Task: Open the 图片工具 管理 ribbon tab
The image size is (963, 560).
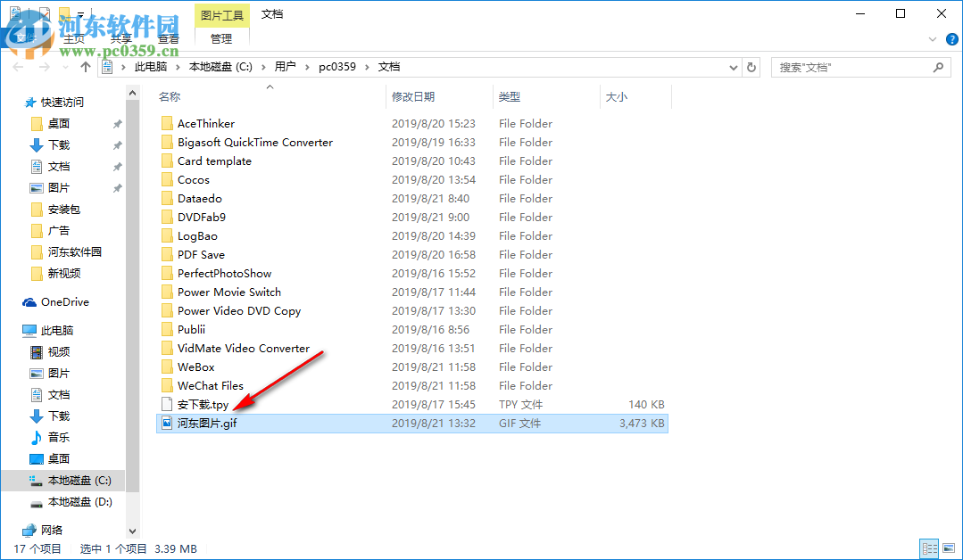Action: 220,38
